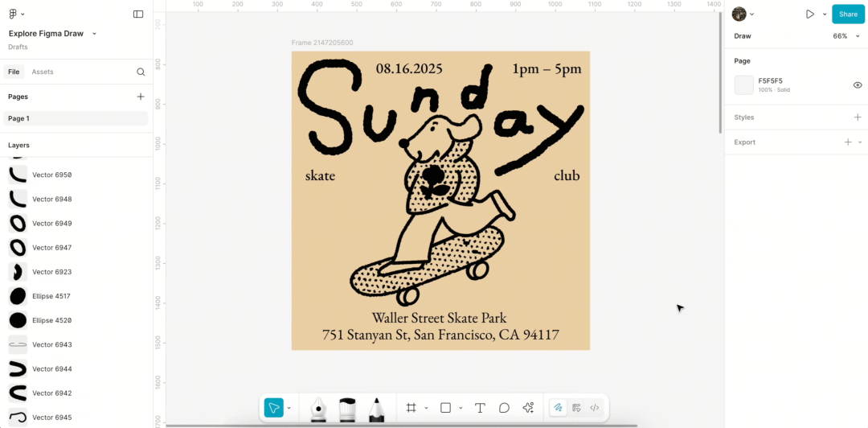Select Page 1 in pages list
Screen dimensions: 868x428
click(76, 118)
